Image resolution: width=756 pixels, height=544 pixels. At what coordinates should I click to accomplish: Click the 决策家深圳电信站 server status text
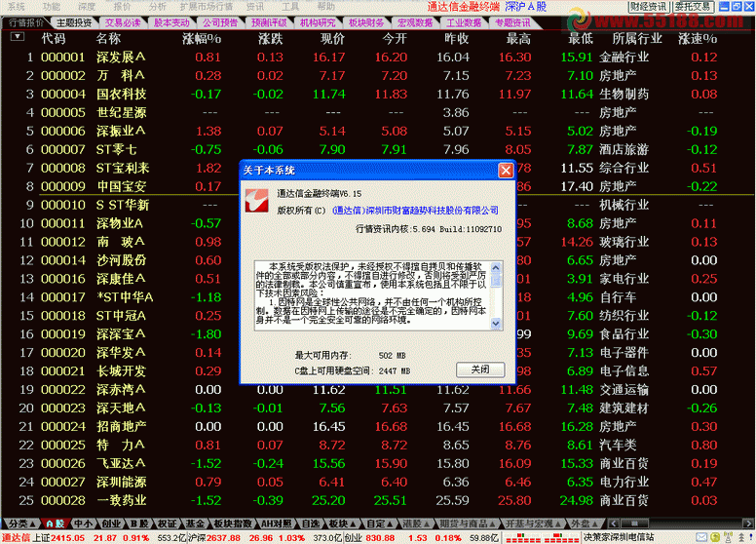click(620, 537)
